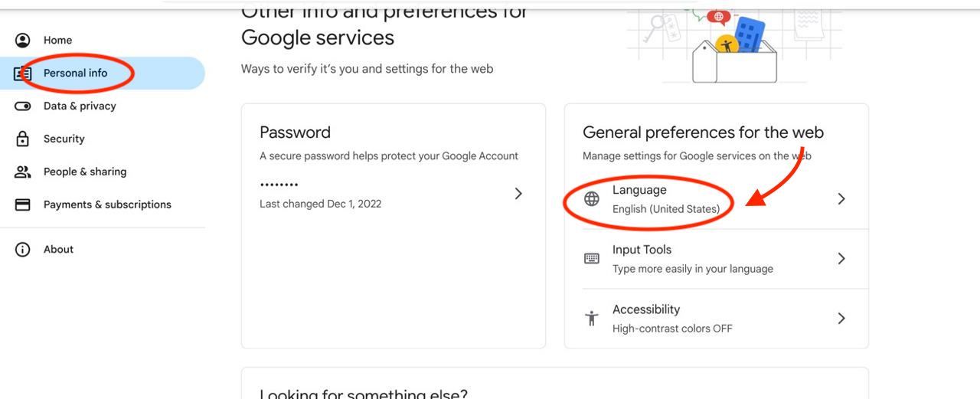Open Accessibility via its right chevron
The image size is (980, 399).
click(841, 319)
